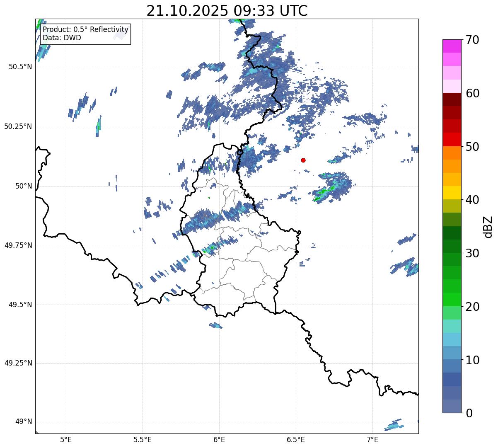
Task: Click the 6°E longitude label
Action: click(219, 439)
